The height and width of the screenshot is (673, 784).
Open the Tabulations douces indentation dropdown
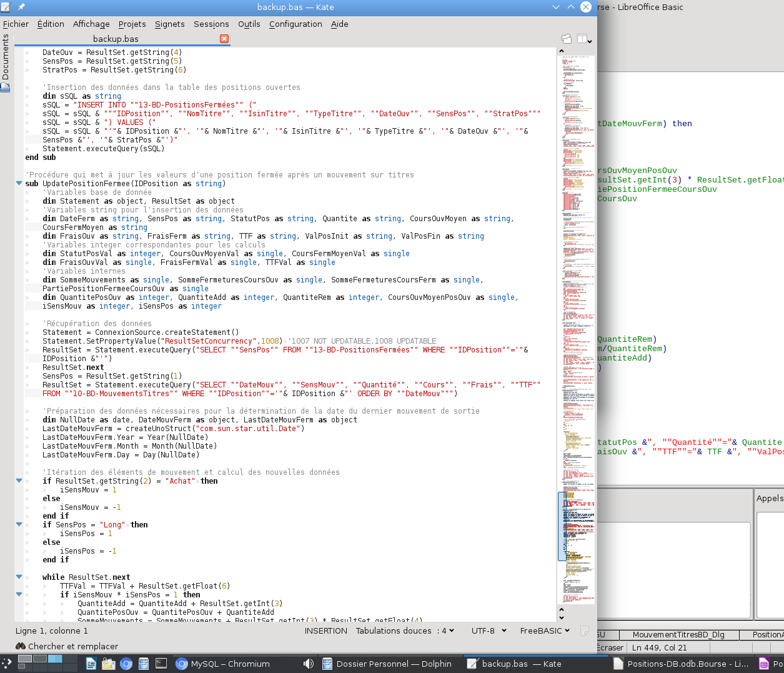405,631
